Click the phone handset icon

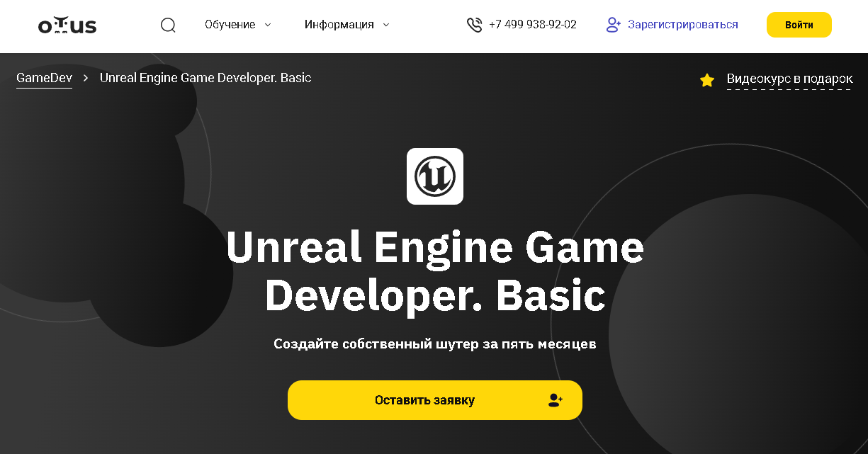[x=474, y=25]
